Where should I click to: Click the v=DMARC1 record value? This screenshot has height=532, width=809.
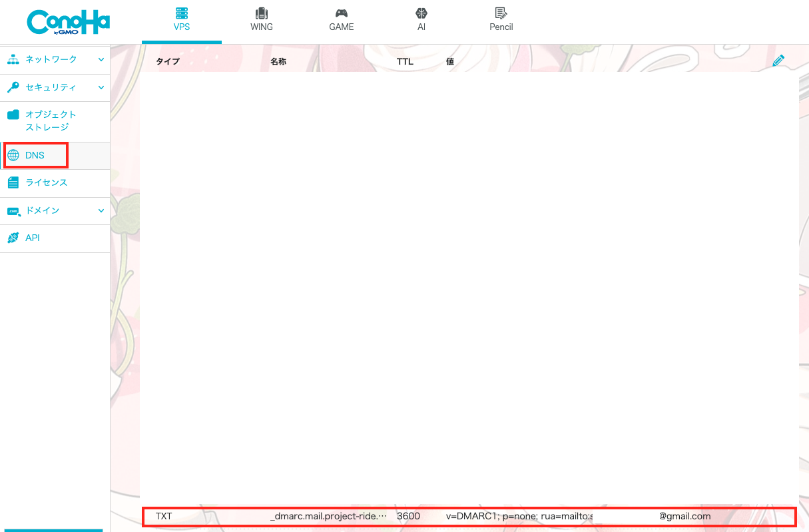pyautogui.click(x=578, y=516)
